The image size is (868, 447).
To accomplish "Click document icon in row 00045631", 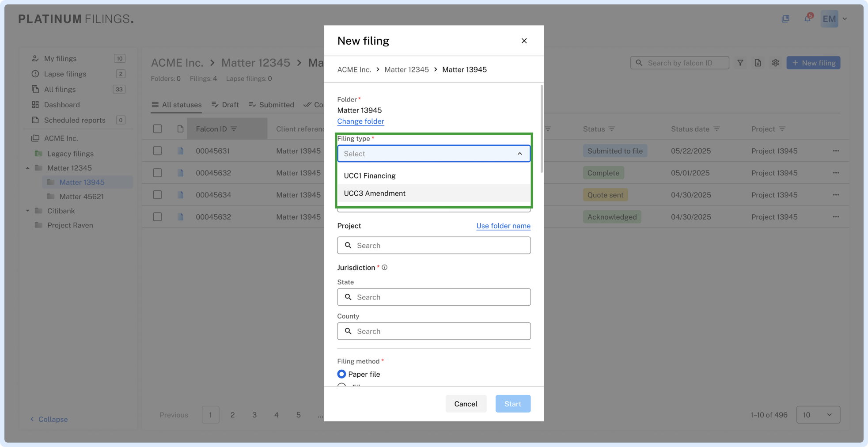I will click(180, 151).
